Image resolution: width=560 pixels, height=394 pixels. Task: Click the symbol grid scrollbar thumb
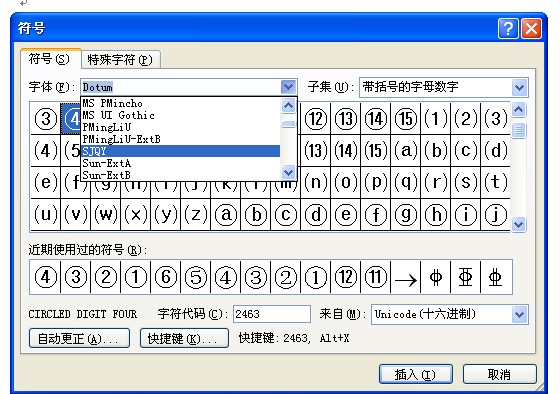click(519, 130)
